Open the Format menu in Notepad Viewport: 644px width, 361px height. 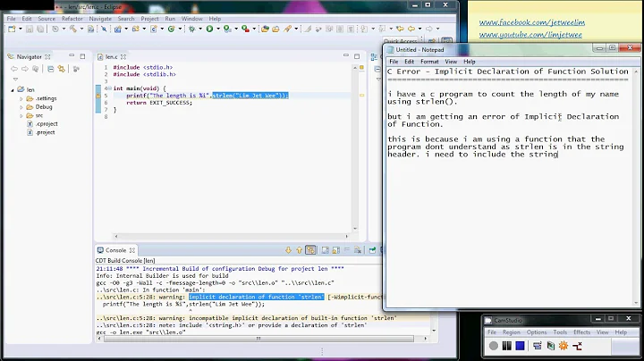click(x=428, y=62)
